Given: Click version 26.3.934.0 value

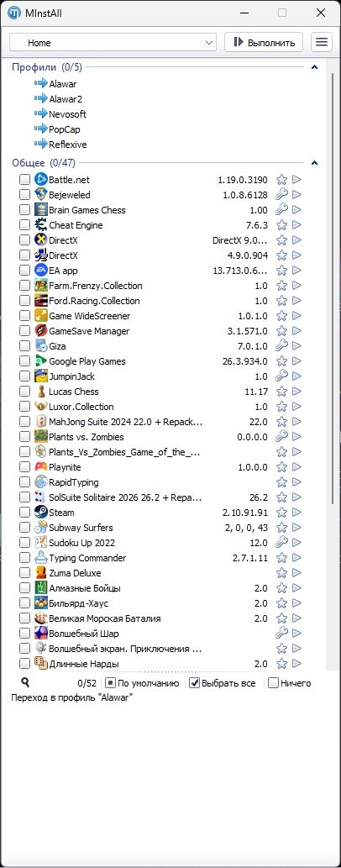Looking at the screenshot, I should point(244,361).
